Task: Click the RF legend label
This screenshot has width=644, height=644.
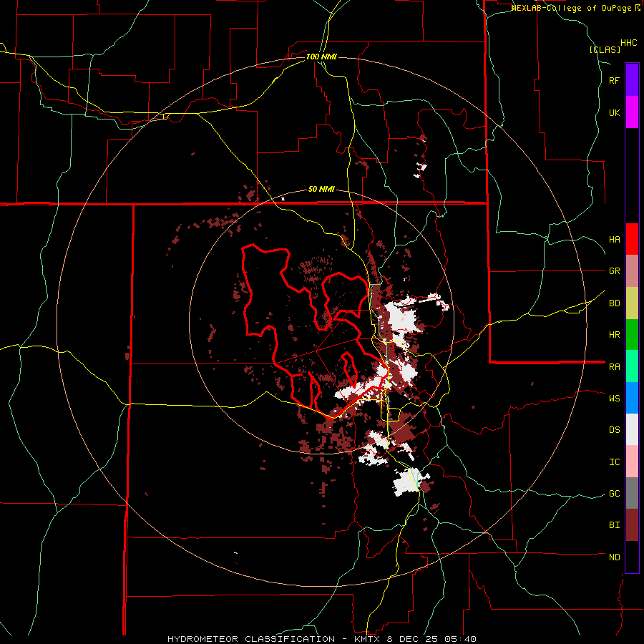Action: [x=614, y=81]
